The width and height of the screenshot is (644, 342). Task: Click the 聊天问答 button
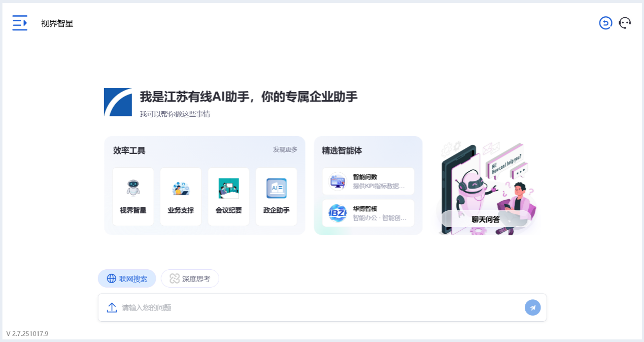click(x=486, y=220)
